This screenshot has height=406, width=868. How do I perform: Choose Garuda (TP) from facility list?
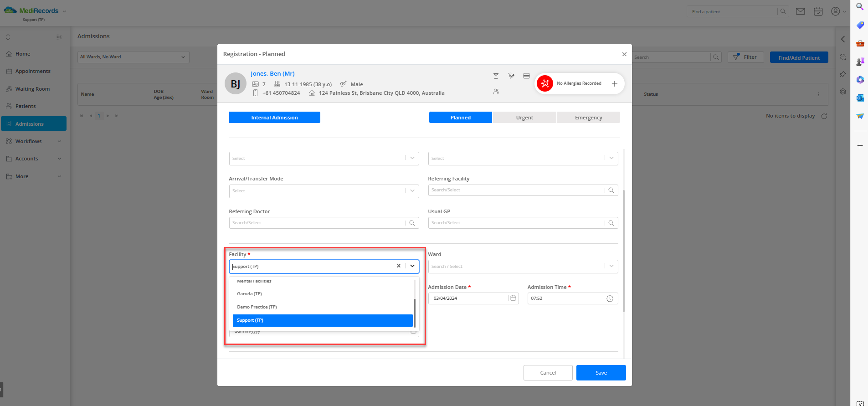click(323, 294)
